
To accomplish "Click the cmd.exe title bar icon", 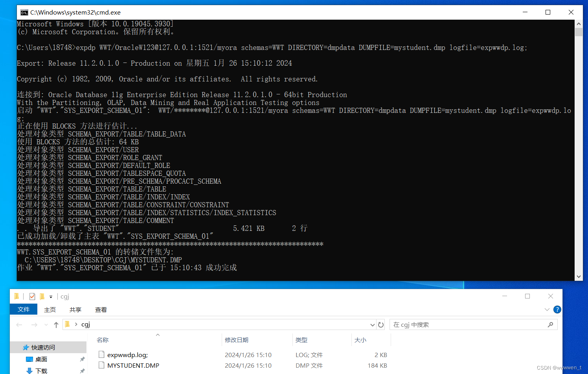I will click(x=24, y=13).
